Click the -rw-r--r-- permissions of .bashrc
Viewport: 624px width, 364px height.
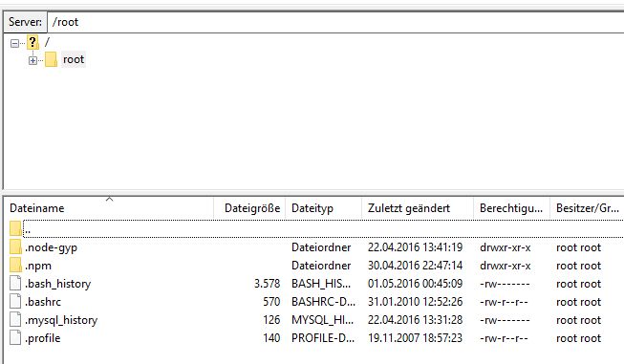coord(504,302)
